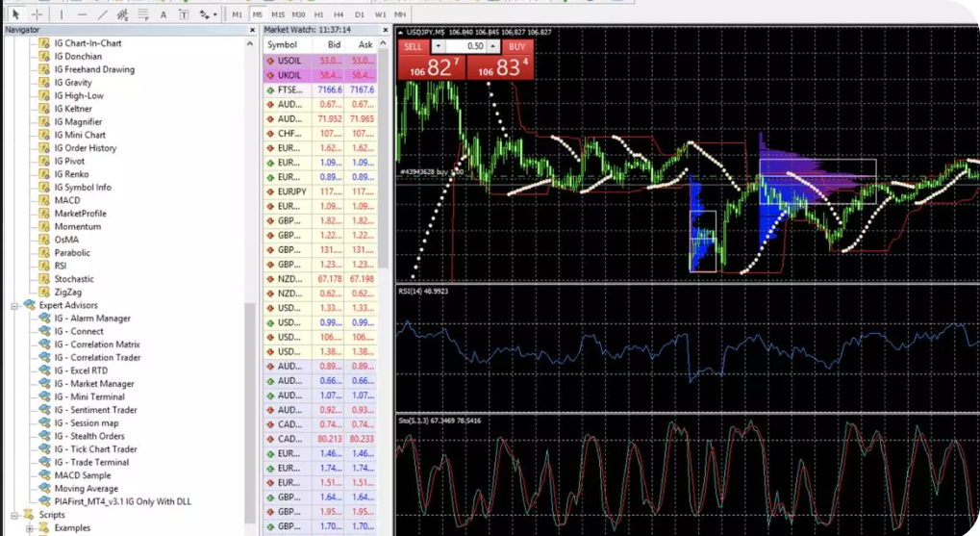980x536 pixels.
Task: Click the red SELL button
Action: coord(414,46)
